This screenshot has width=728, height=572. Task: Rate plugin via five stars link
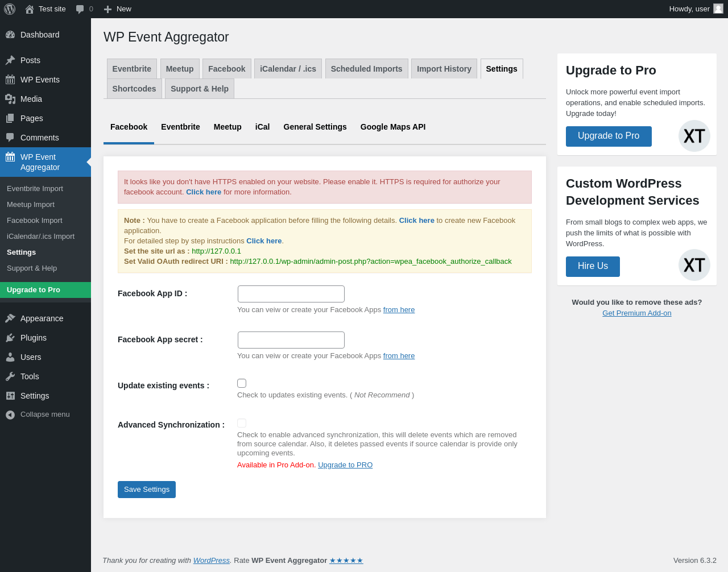(x=346, y=561)
